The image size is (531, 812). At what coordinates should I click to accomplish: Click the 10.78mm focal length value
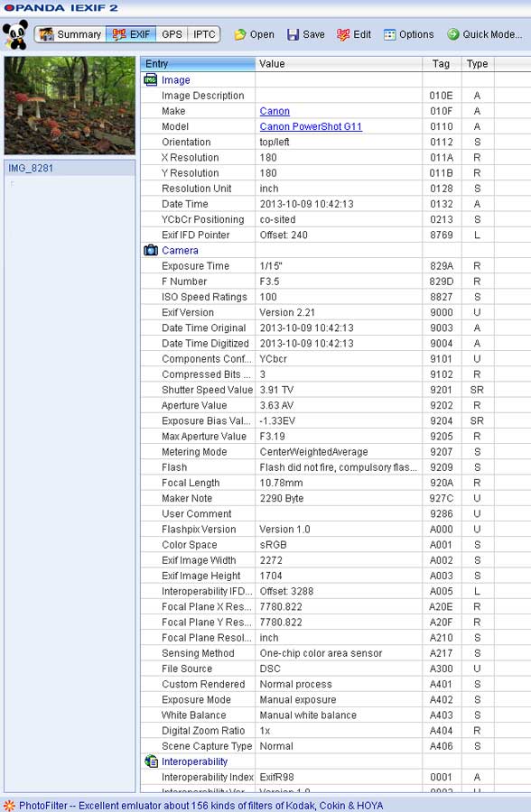click(281, 483)
